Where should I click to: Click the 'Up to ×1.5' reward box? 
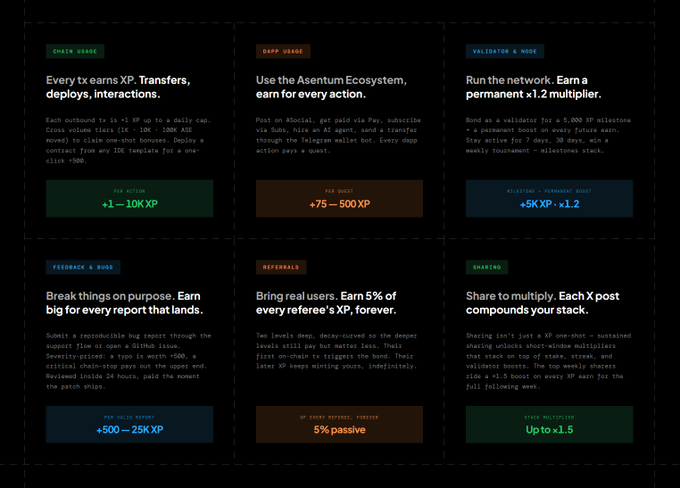pos(549,424)
